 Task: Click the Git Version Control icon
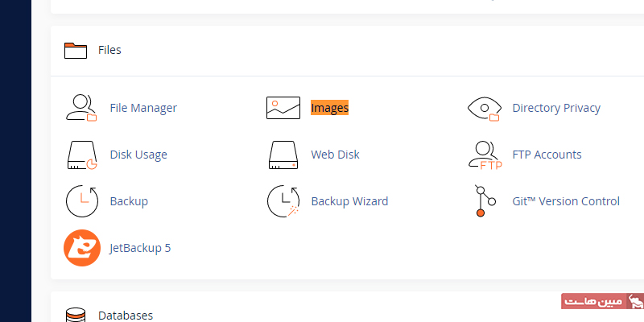(x=481, y=201)
